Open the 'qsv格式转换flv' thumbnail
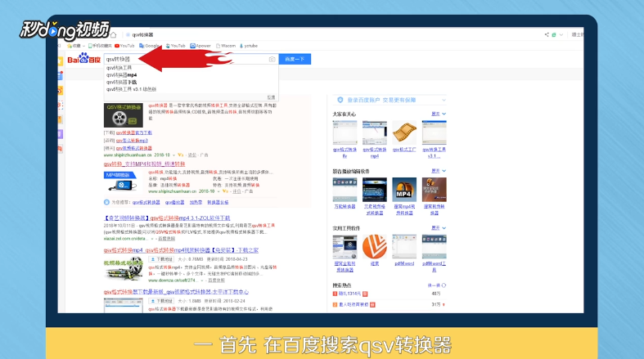Screen dimensions: 644x359 (345, 132)
